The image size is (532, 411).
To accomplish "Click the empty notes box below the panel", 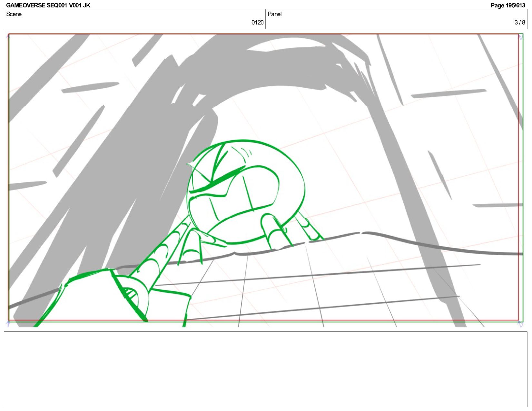I will click(266, 369).
